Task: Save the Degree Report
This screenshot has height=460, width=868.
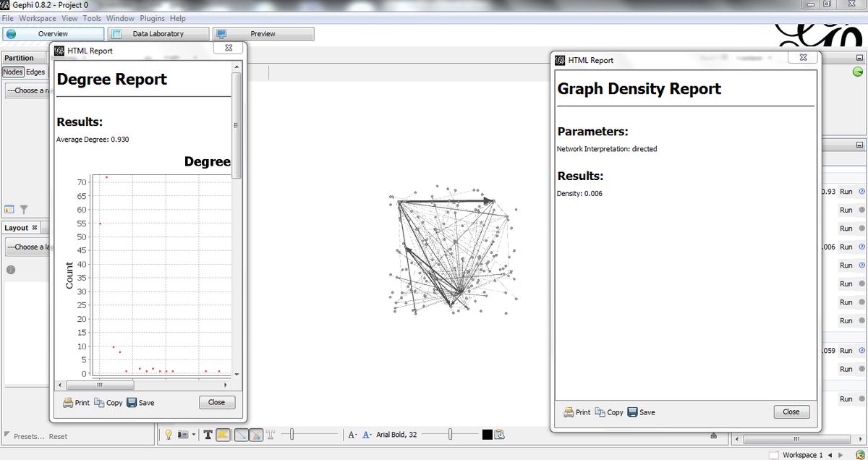Action: (x=140, y=403)
